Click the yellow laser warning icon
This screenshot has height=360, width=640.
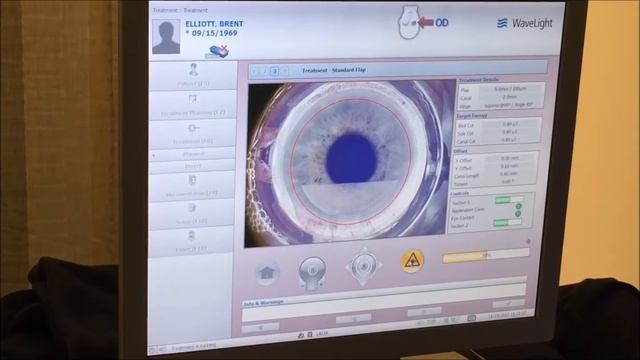[x=412, y=261]
